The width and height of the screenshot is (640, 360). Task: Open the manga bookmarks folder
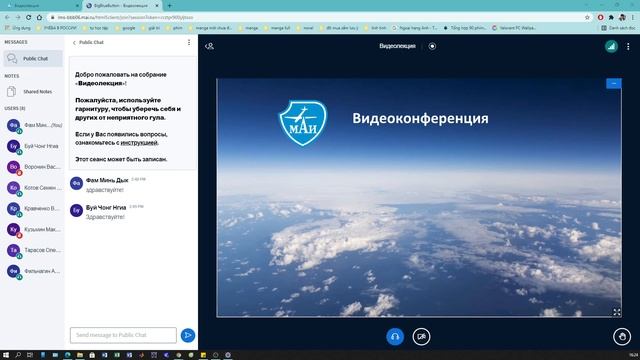tap(248, 28)
